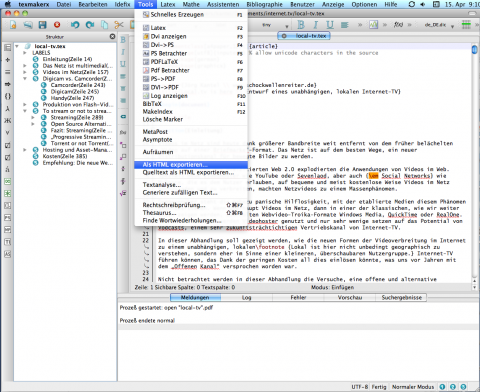The height and width of the screenshot is (392, 480).
Task: Choose 'Aufräumen' in Tools menu
Action: click(x=191, y=152)
